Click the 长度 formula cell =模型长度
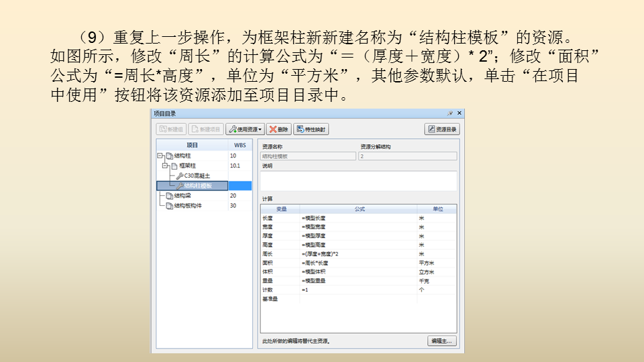Viewport: 644px width, 362px height. coord(358,218)
